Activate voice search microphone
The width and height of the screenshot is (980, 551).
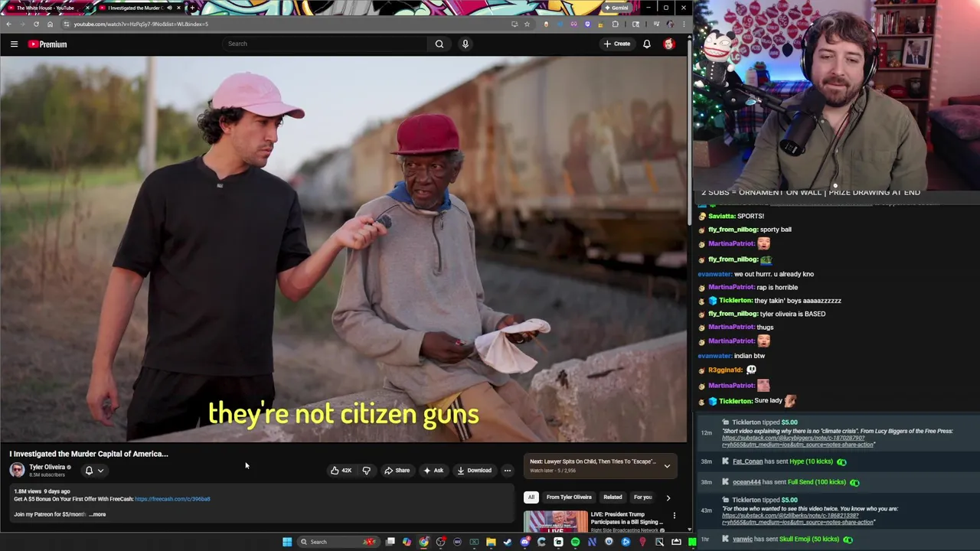[465, 44]
